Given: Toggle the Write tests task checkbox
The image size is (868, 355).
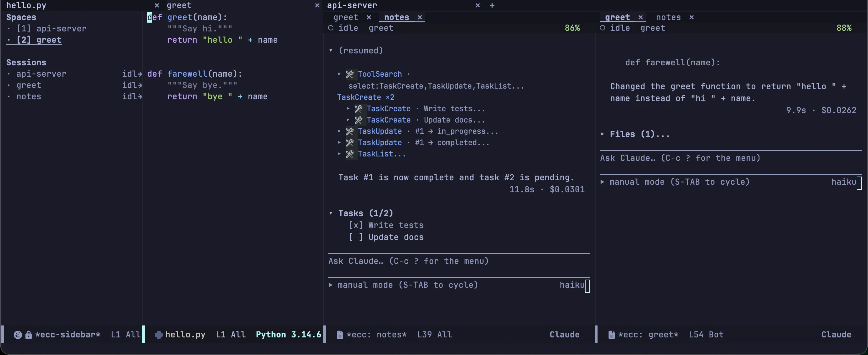Looking at the screenshot, I should click(x=356, y=225).
